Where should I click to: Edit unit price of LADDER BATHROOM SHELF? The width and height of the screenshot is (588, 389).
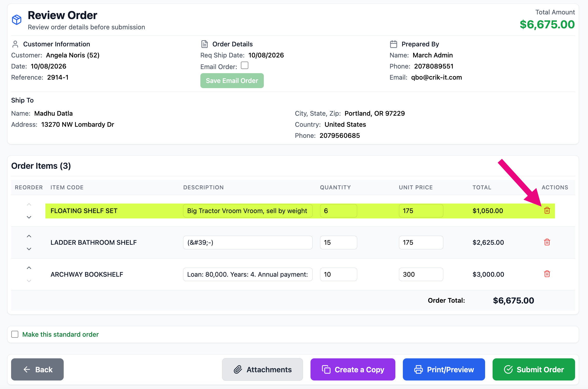[421, 242]
